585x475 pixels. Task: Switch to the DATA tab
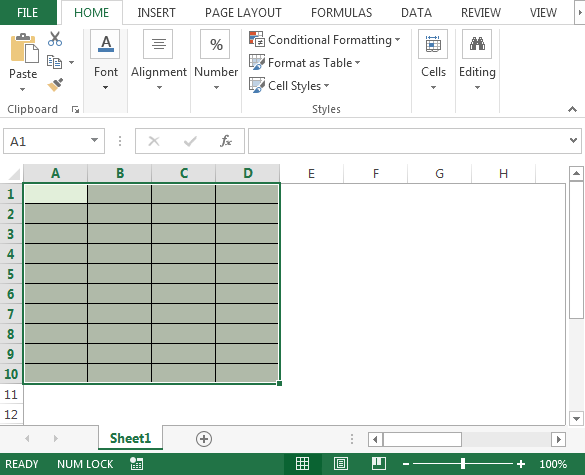tap(416, 13)
